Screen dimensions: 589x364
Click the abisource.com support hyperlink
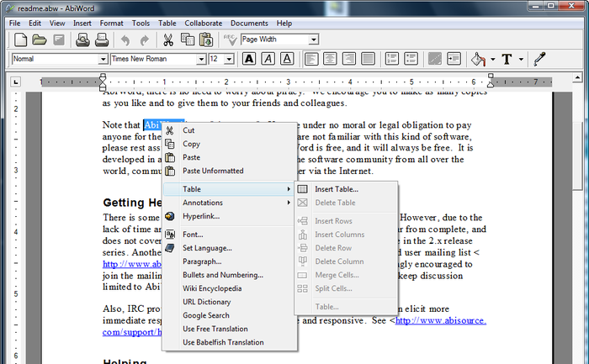coord(441,321)
